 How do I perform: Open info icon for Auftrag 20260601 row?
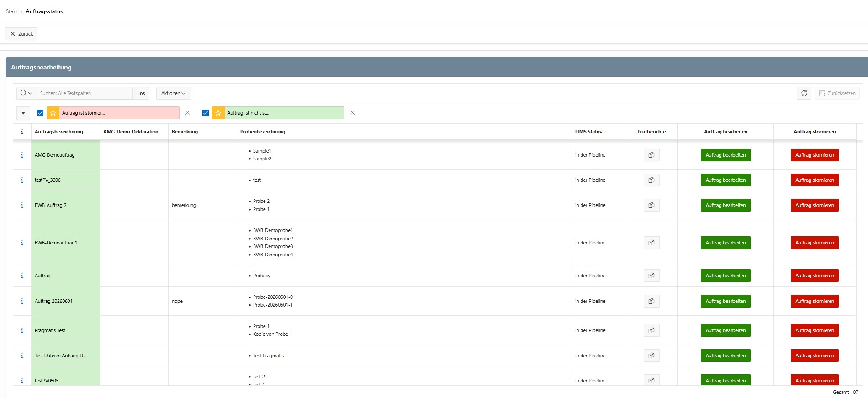pyautogui.click(x=22, y=301)
